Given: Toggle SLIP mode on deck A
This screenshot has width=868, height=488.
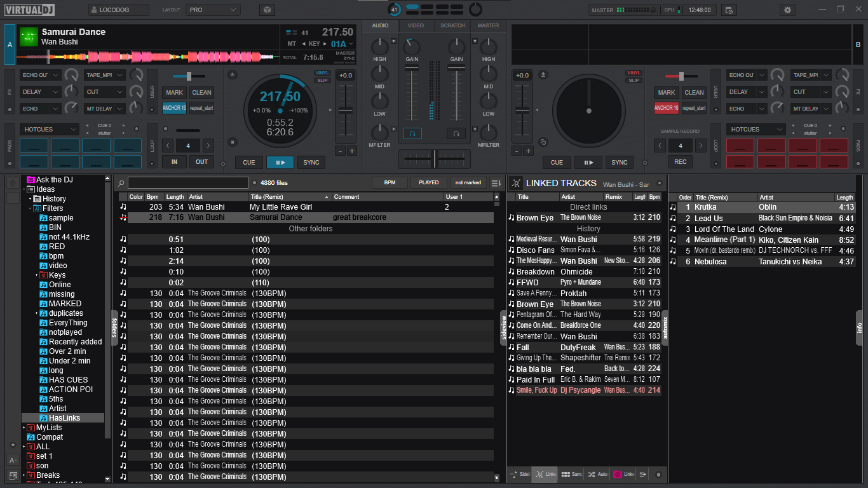Looking at the screenshot, I should click(323, 80).
